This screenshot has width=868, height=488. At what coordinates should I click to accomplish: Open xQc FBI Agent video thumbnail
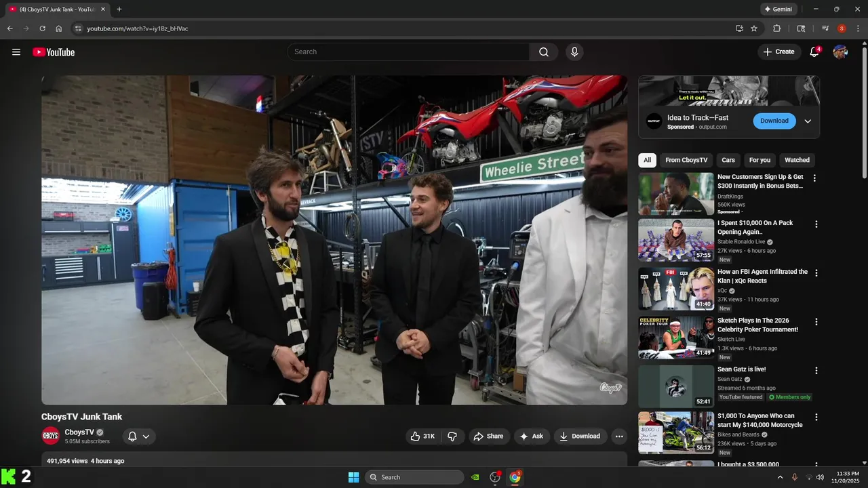click(x=676, y=289)
